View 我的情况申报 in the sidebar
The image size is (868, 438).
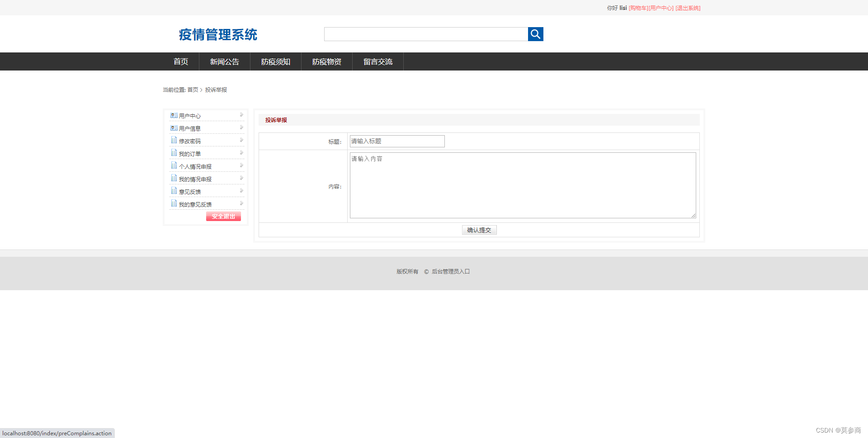[195, 179]
